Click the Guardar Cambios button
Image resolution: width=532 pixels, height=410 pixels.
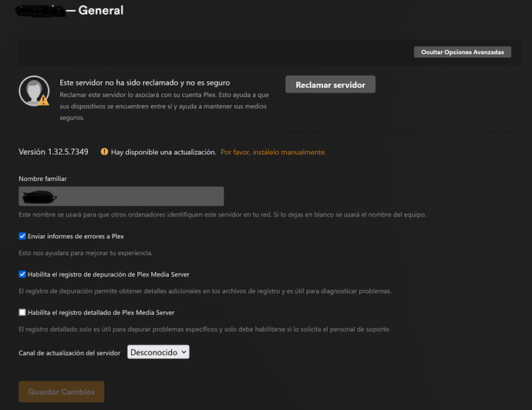[x=62, y=392]
